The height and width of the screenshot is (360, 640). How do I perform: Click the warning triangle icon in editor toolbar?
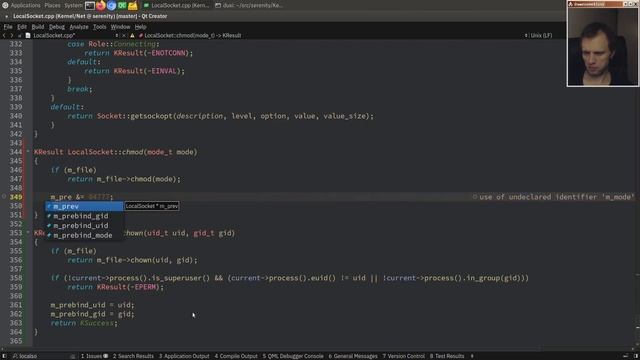(x=132, y=36)
